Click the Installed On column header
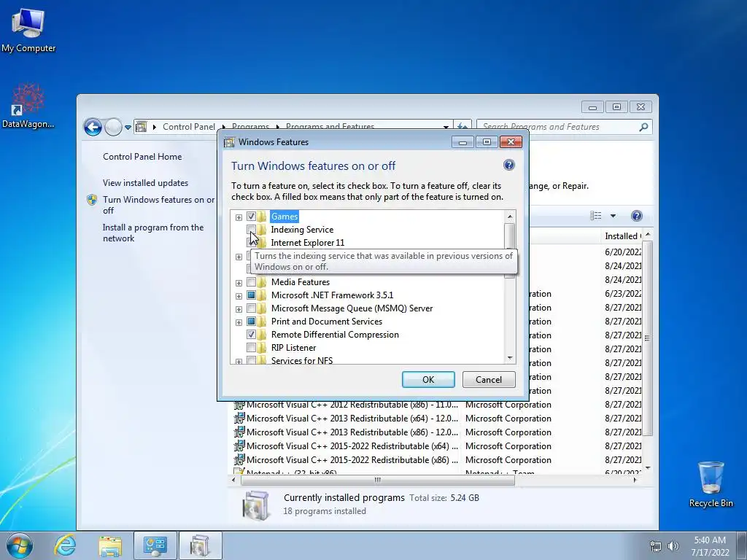Image resolution: width=747 pixels, height=560 pixels. (x=623, y=236)
